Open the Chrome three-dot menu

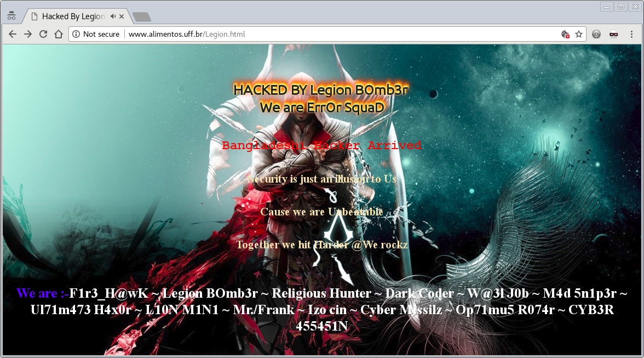(x=632, y=34)
